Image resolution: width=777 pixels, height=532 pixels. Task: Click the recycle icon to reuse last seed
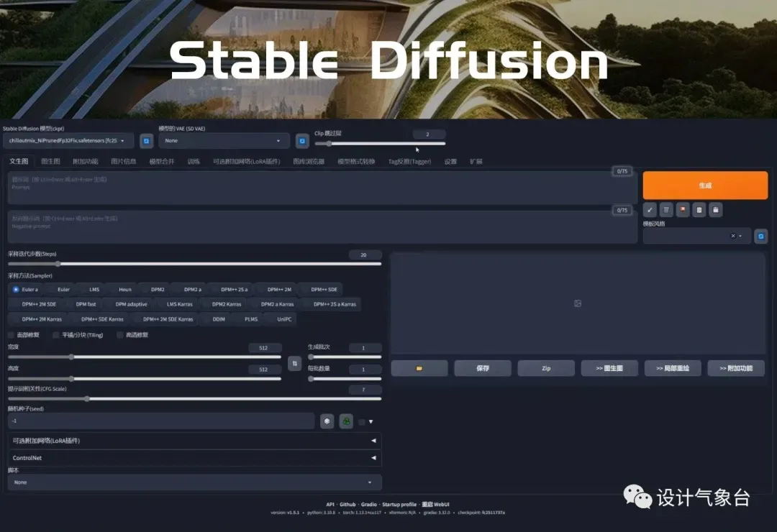tap(346, 421)
